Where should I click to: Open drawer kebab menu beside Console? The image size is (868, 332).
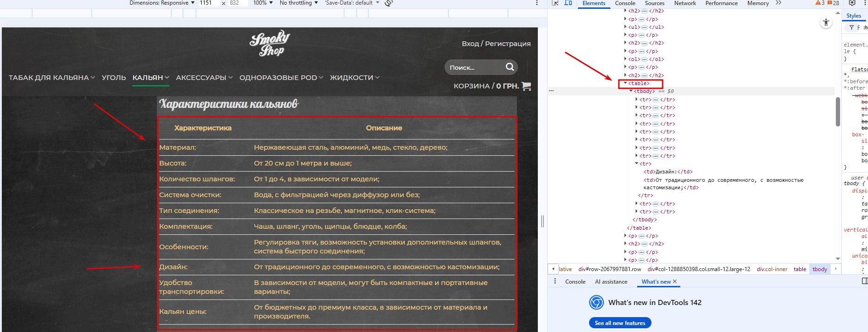tap(555, 281)
